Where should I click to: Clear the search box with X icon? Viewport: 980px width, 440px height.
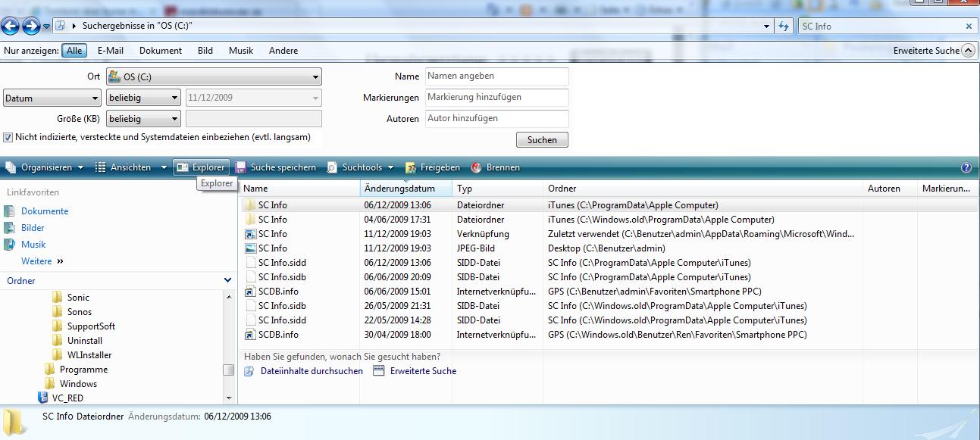[x=969, y=27]
